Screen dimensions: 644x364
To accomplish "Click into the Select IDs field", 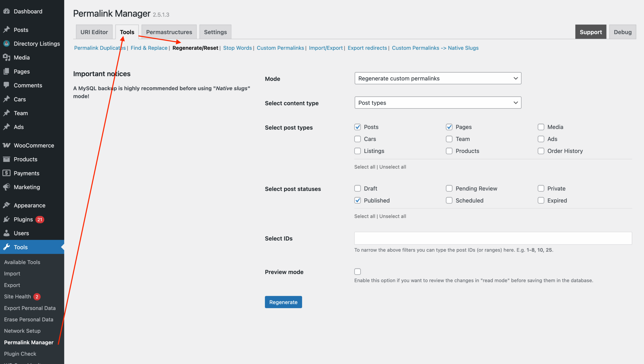I will pos(493,238).
